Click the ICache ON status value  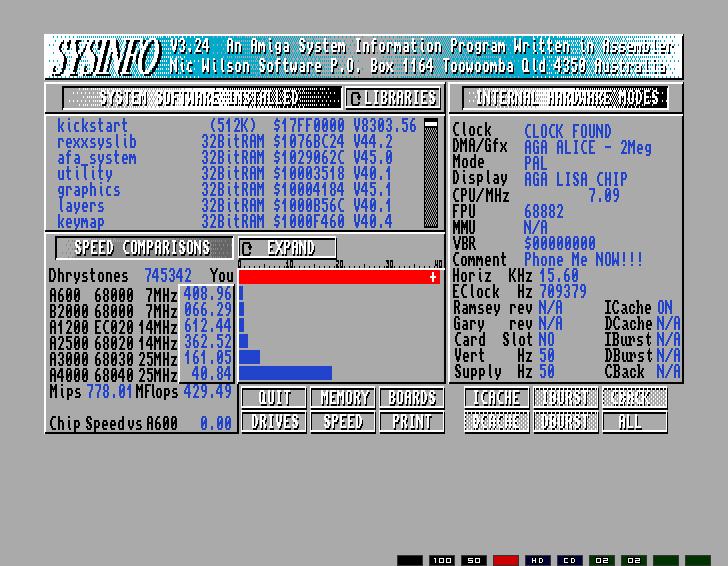coord(665,307)
